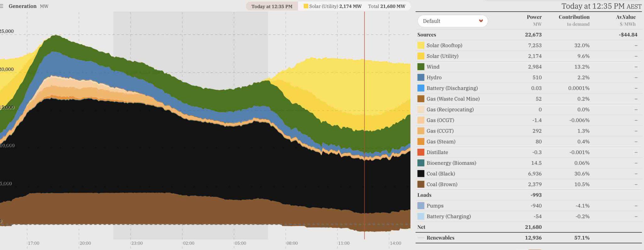Click the Contribution to demand header

[574, 20]
